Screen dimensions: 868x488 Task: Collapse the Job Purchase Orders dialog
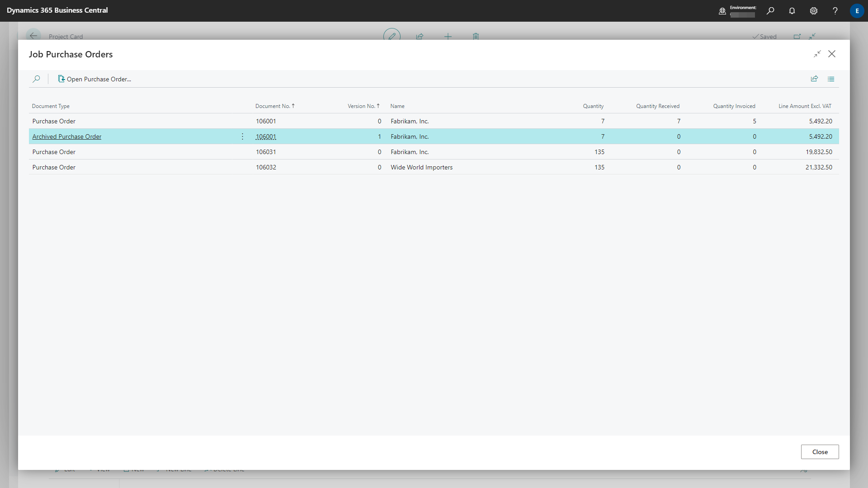coord(817,54)
